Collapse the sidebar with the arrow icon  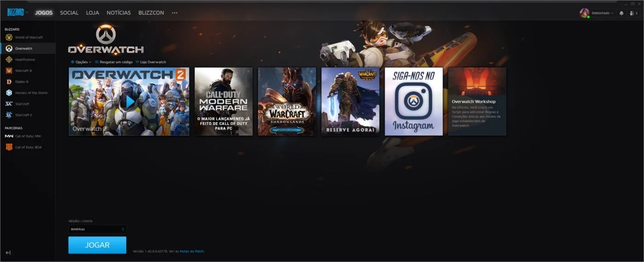(x=8, y=252)
